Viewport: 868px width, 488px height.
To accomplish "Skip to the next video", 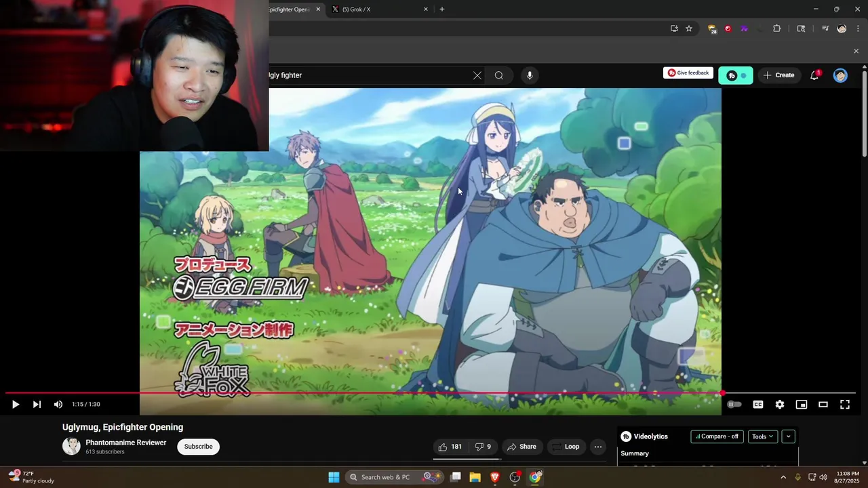I will (x=37, y=405).
